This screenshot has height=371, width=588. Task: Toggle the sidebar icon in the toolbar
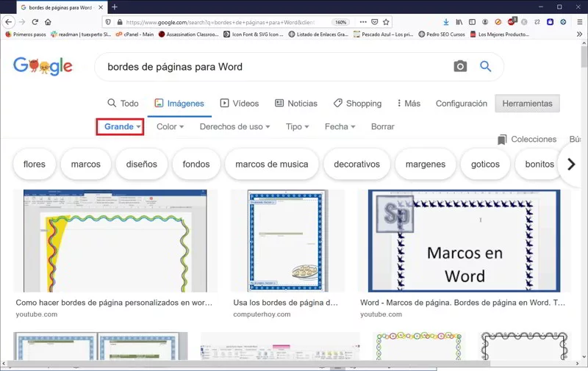point(472,22)
